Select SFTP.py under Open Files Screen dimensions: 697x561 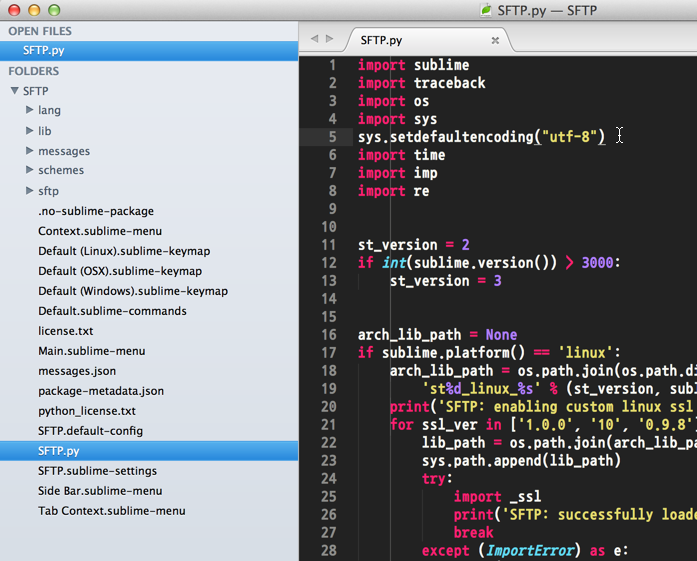point(149,50)
